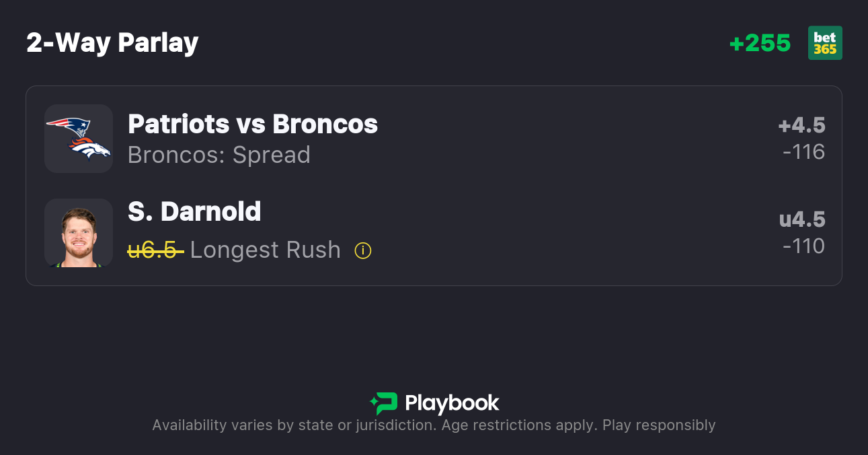The image size is (868, 455).
Task: Click the +255 parlay odds
Action: [760, 43]
